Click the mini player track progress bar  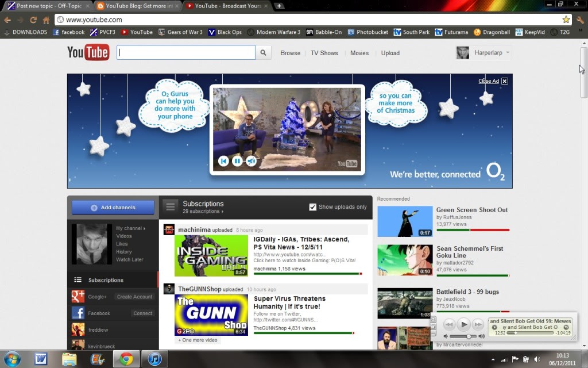click(x=530, y=333)
